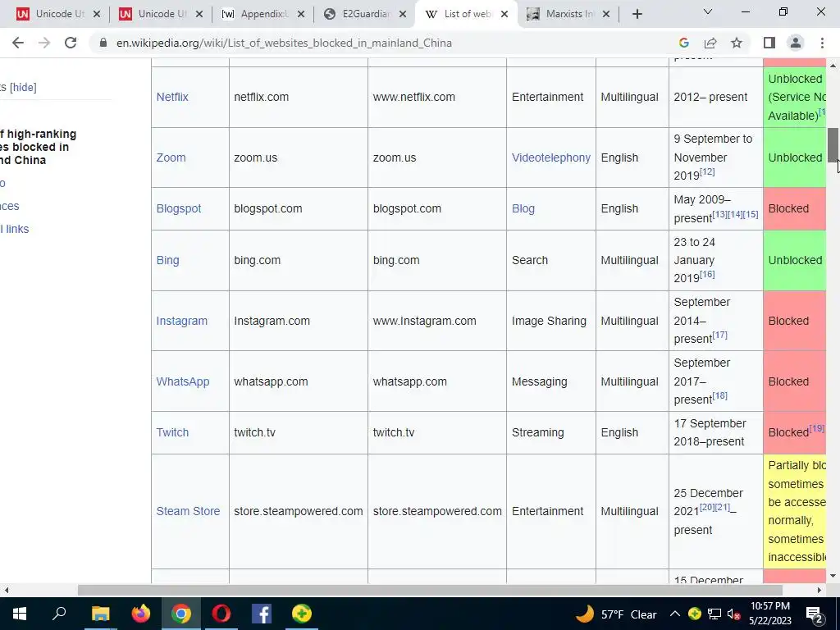Follow the Videotelephony link
The width and height of the screenshot is (840, 630).
pyautogui.click(x=551, y=157)
